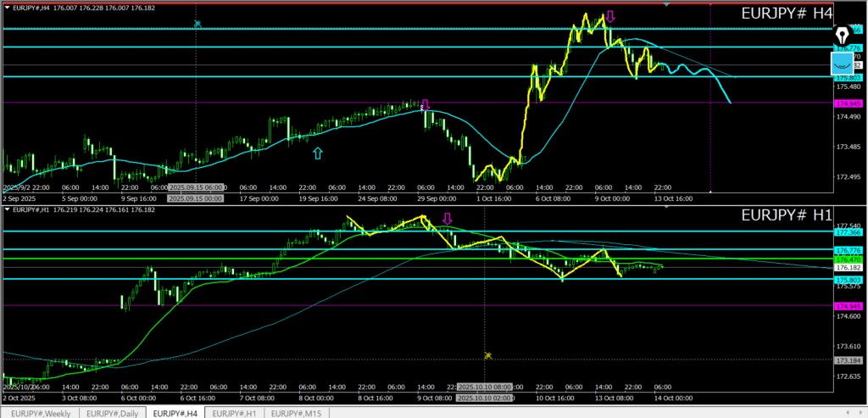Click the yellow star marker on H1 chart
868x418 pixels.
[x=488, y=356]
